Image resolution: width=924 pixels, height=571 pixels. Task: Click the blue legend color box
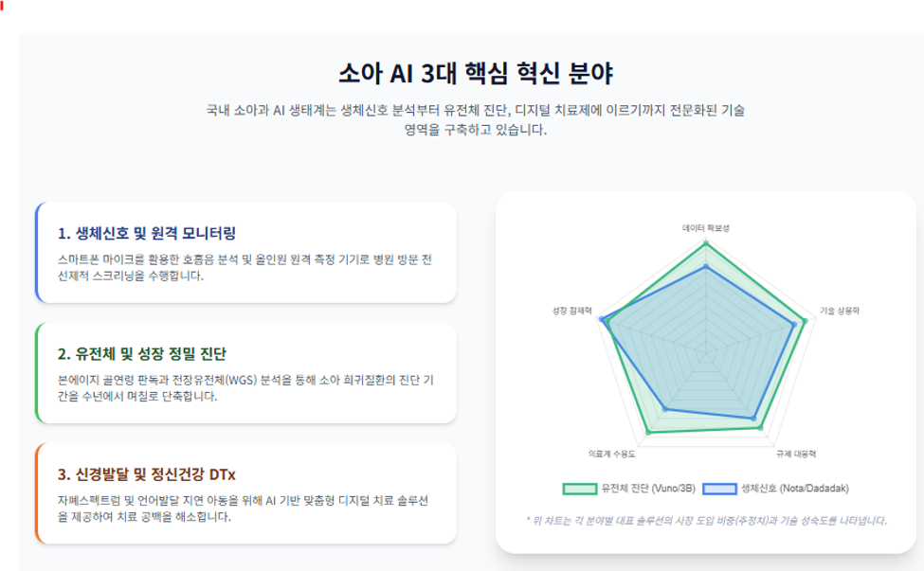(719, 489)
